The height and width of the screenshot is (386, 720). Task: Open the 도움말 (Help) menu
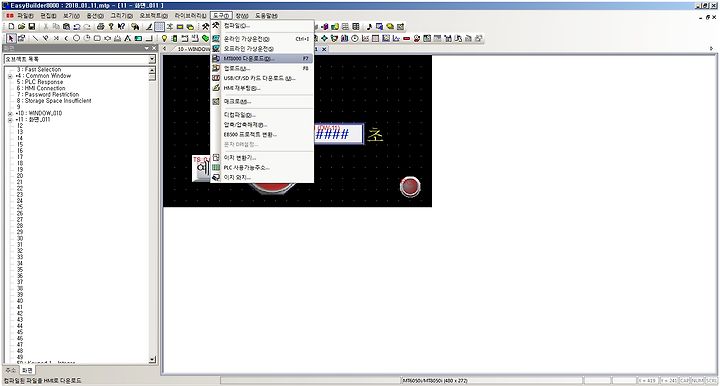point(266,16)
